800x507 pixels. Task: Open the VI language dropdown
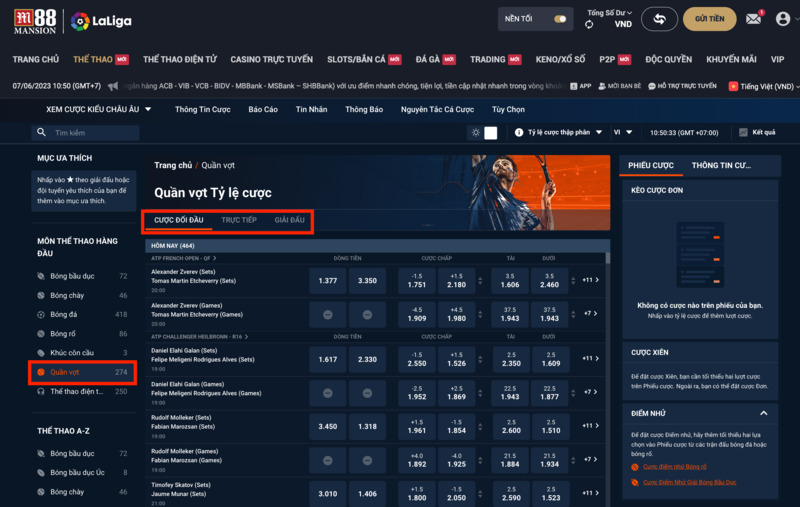tap(622, 132)
